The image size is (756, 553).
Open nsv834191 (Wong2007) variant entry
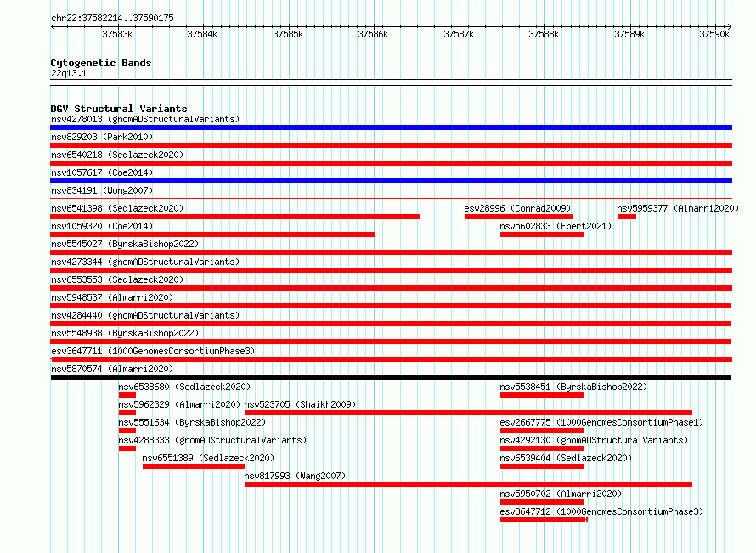coord(102,190)
